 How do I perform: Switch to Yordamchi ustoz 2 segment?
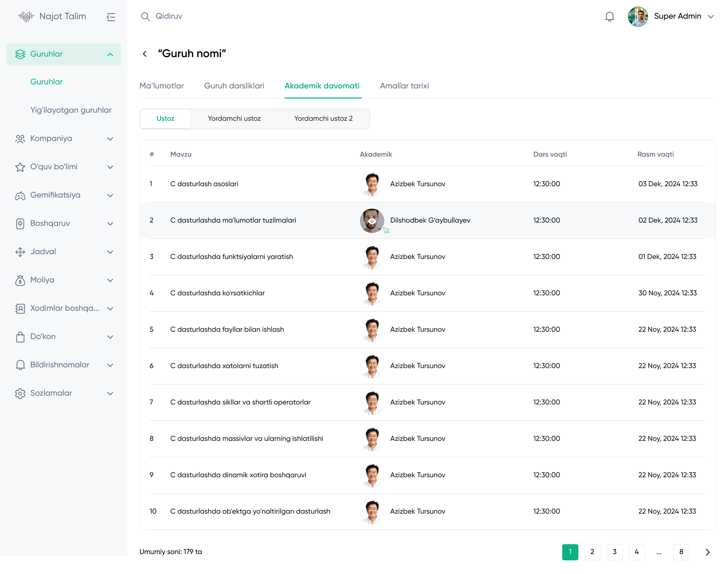point(323,119)
